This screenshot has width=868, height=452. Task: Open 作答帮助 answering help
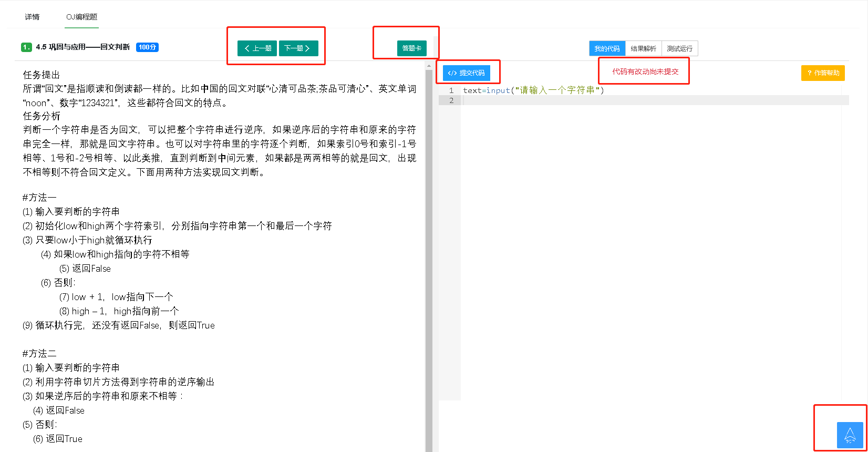pos(823,73)
